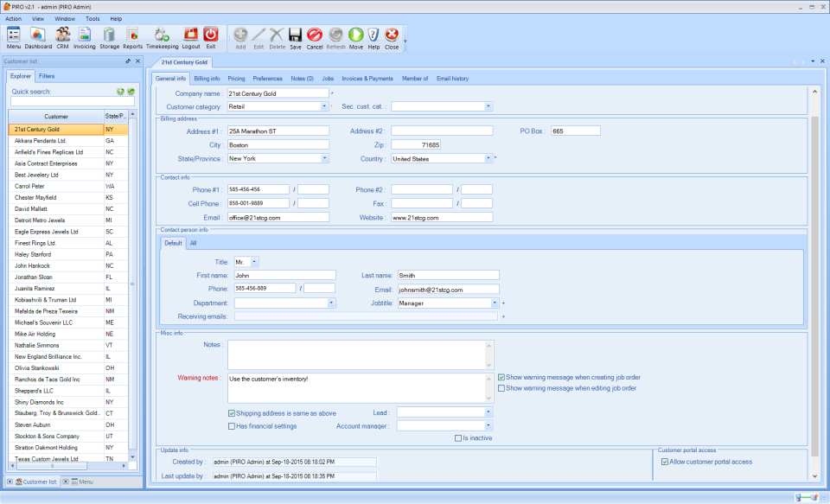The image size is (830, 504).
Task: Switch to the Billing info tab
Action: [x=207, y=79]
